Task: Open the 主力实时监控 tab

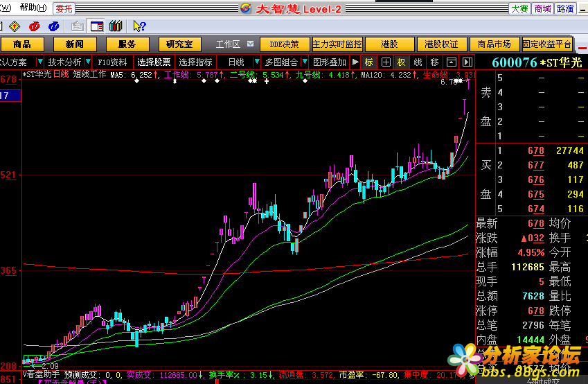Action: pyautogui.click(x=337, y=44)
